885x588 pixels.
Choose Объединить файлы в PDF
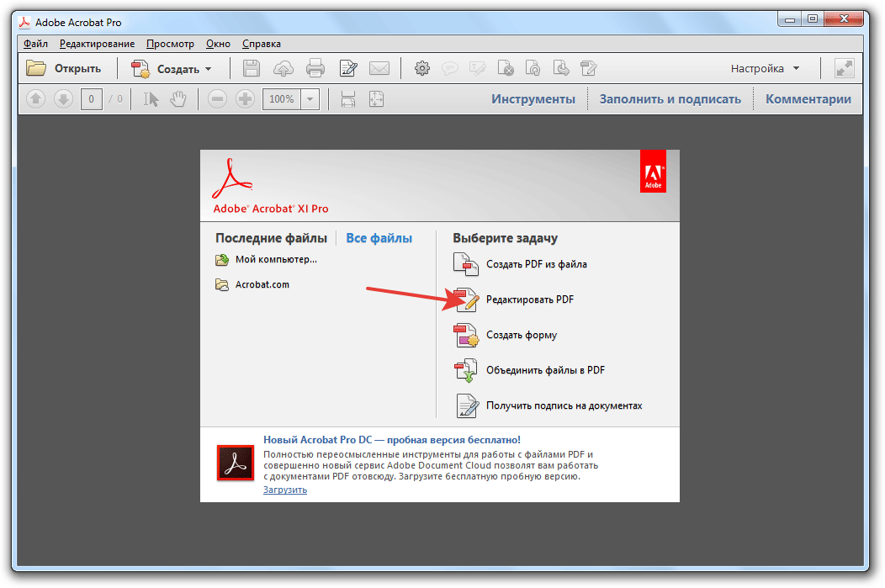click(x=545, y=370)
